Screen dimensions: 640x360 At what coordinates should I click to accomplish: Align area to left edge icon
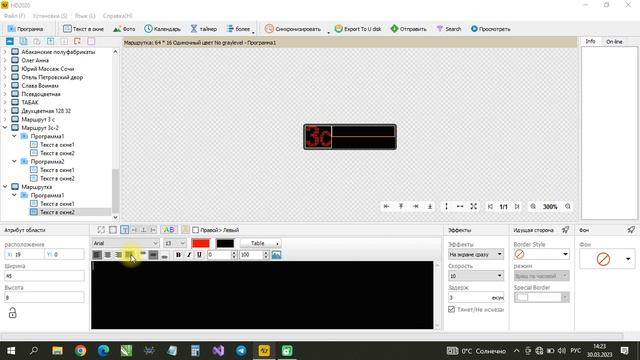pyautogui.click(x=386, y=207)
